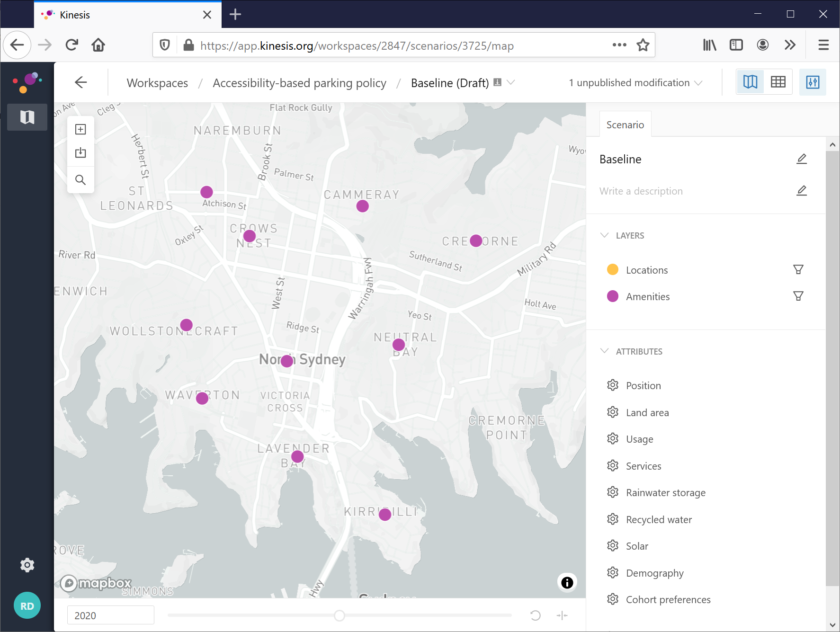The height and width of the screenshot is (632, 840).
Task: Open Cohort preferences settings gear
Action: coord(613,599)
